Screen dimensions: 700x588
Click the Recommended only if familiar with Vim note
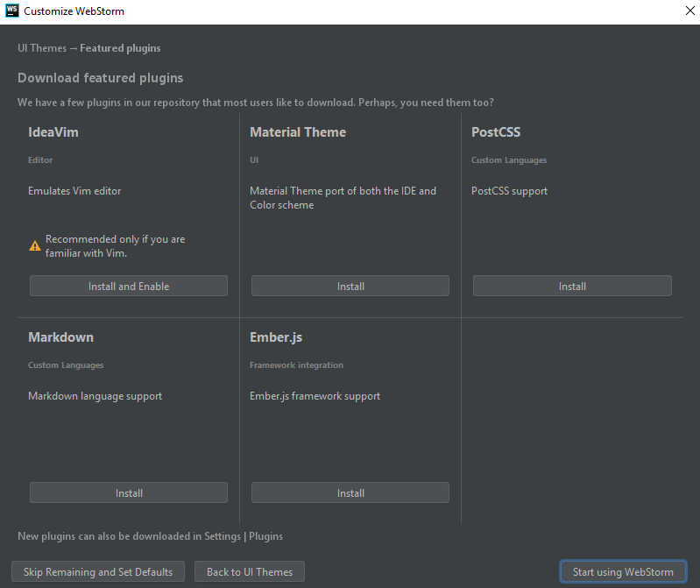click(x=115, y=246)
